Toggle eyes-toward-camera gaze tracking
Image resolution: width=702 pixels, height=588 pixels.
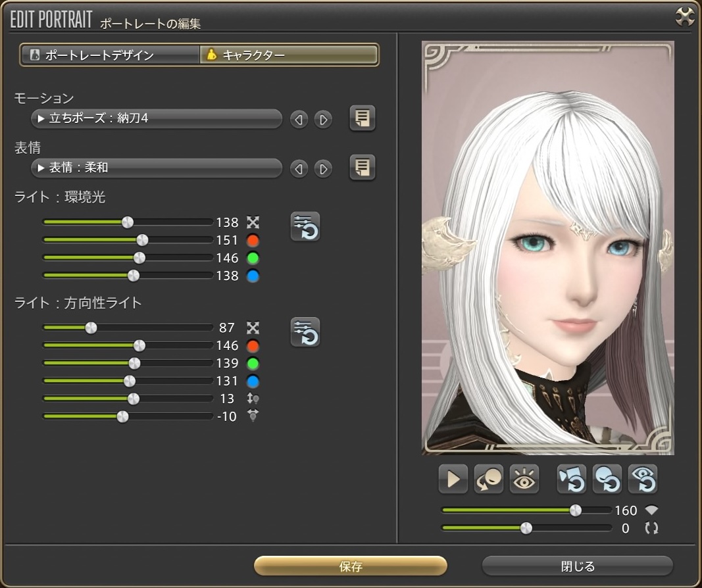(524, 479)
